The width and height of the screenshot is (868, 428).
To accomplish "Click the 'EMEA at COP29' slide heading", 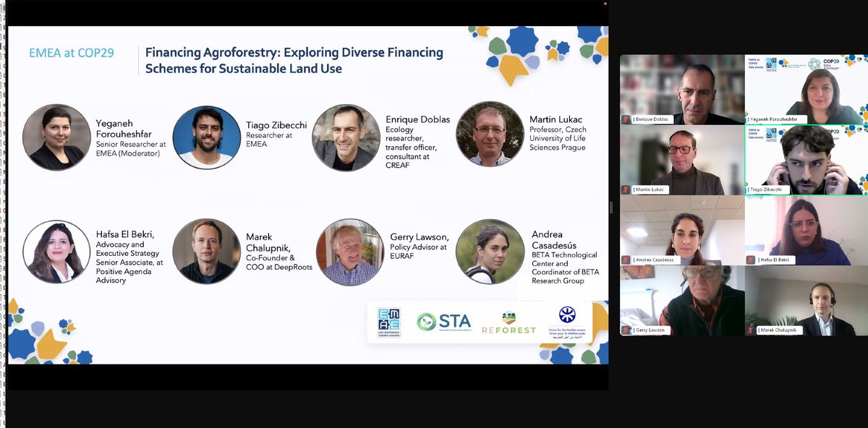I will pos(72,53).
